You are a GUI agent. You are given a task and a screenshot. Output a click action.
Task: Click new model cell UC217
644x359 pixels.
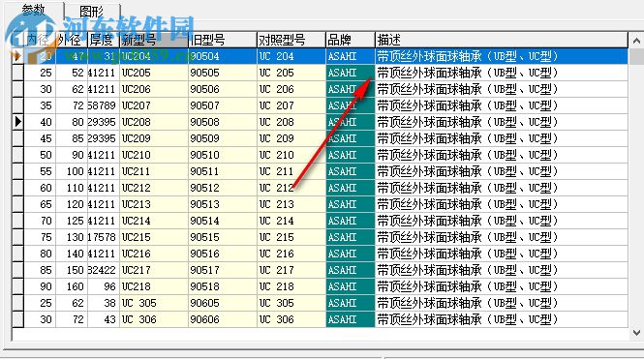154,270
